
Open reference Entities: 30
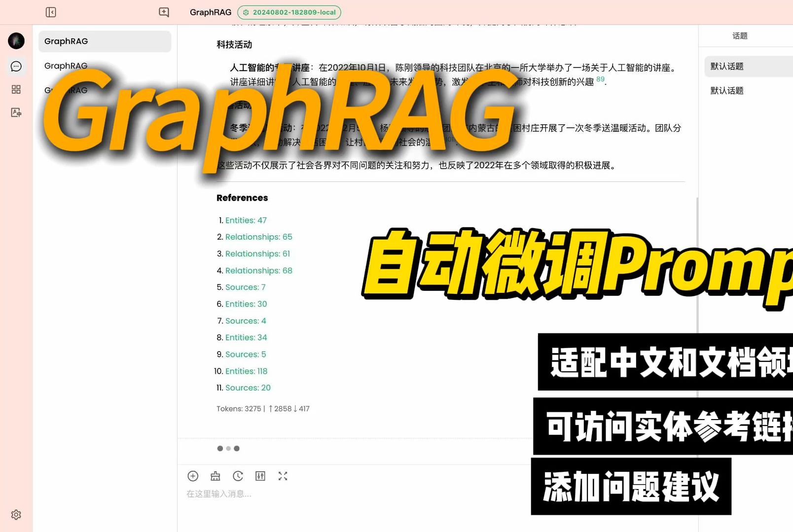[x=246, y=304]
